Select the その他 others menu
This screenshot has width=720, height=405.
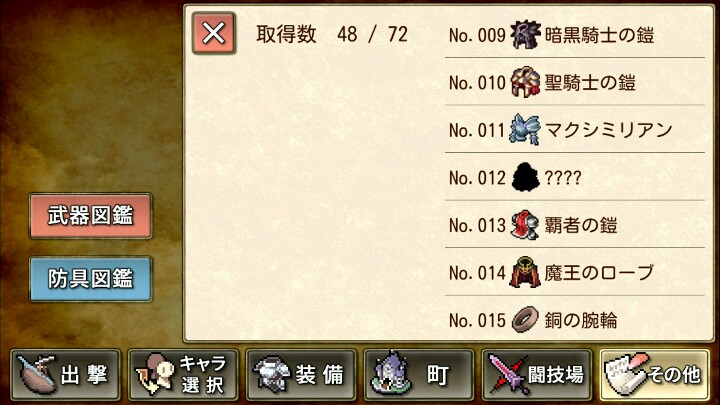[x=655, y=375]
